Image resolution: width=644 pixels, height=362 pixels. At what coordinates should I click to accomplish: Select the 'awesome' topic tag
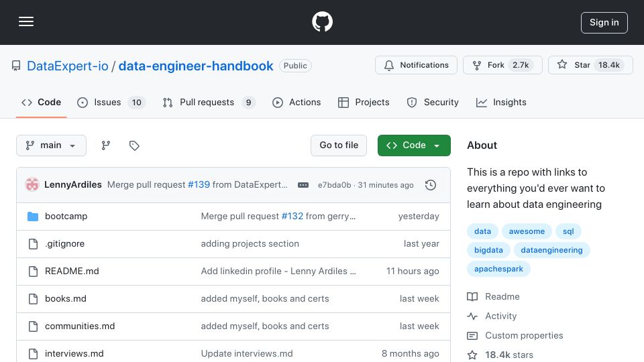(x=527, y=231)
